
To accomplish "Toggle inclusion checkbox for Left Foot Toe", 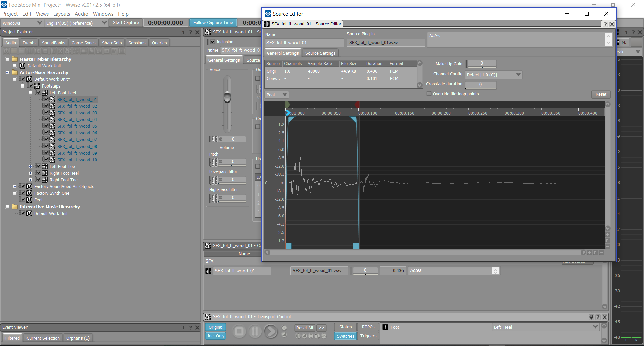I will click(x=39, y=166).
